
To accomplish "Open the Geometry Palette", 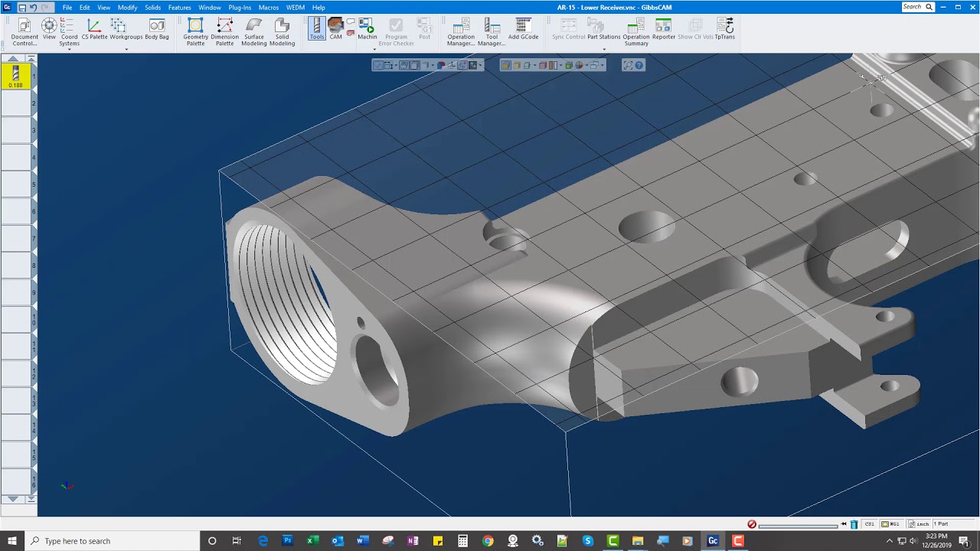I will click(x=195, y=32).
